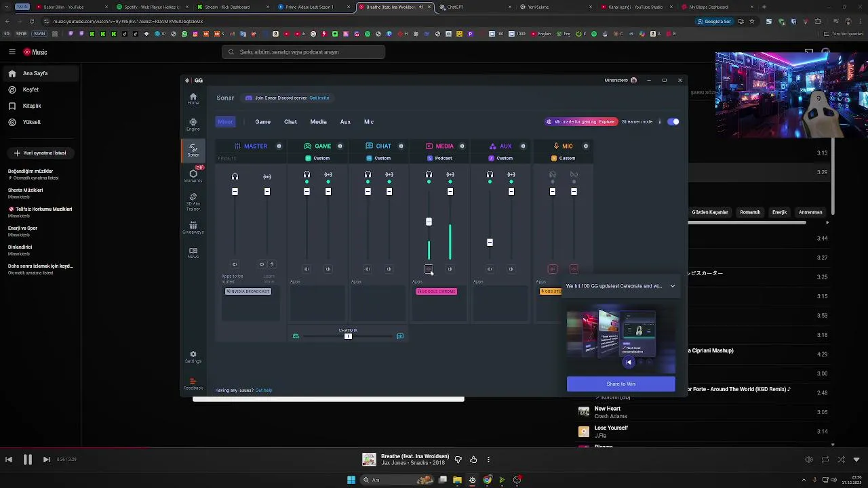
Task: Mute the GAME headphone output
Action: click(307, 269)
